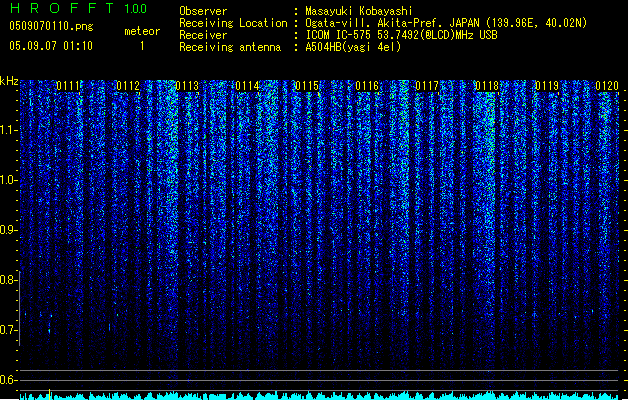Click the yellow meteor marker in the cyan strip
Screen dimensions: 629x400
pos(49,394)
